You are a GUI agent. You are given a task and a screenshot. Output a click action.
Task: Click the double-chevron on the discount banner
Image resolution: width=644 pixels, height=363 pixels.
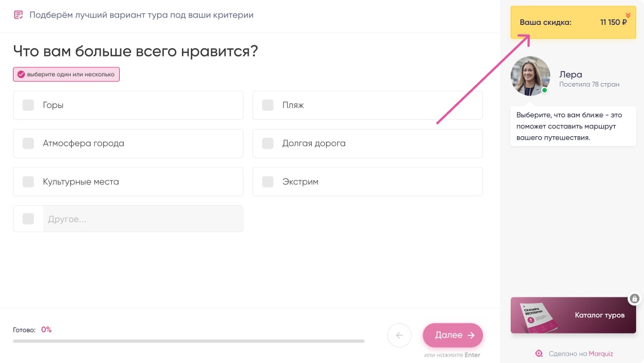tap(628, 15)
